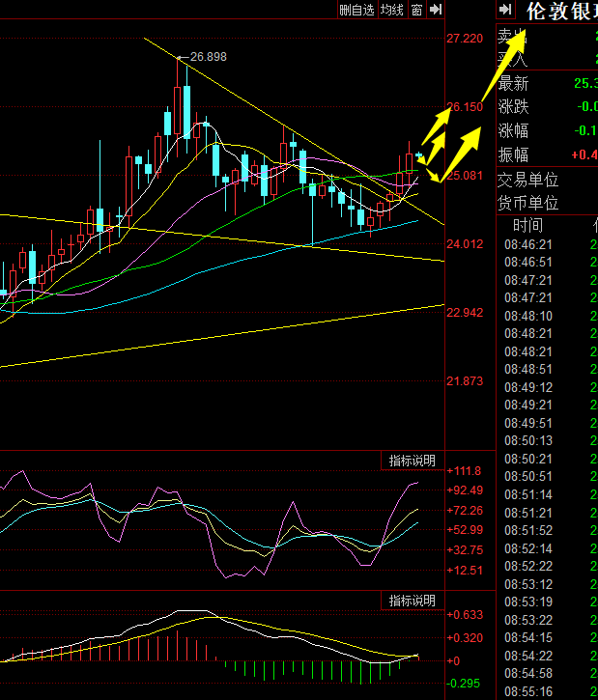Viewport: 598px width, 700px height.
Task: Click the +111.8 indicator scale value
Action: (x=464, y=470)
